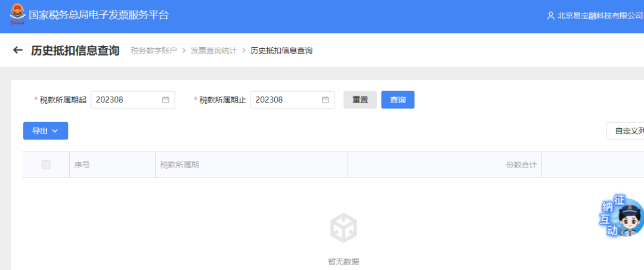
Task: Focus the 税款所属期止 date input
Action: 292,100
